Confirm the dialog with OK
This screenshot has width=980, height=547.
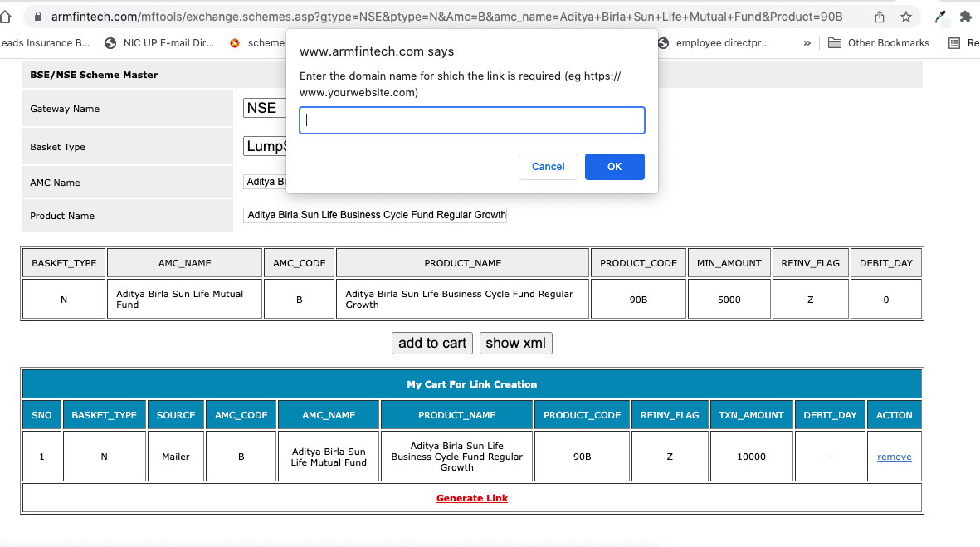coord(614,167)
